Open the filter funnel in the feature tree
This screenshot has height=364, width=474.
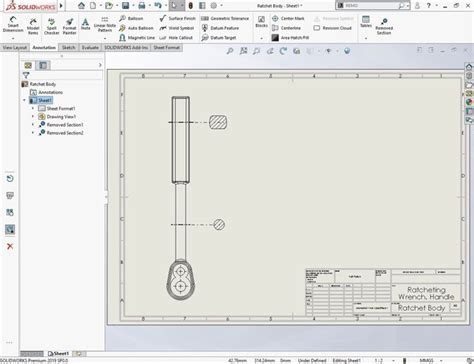[26, 75]
